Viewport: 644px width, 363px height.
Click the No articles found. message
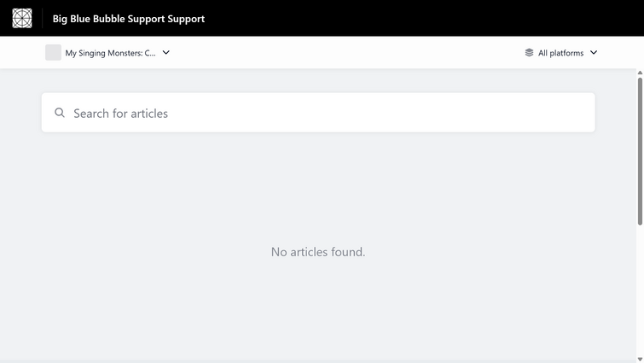pos(318,252)
